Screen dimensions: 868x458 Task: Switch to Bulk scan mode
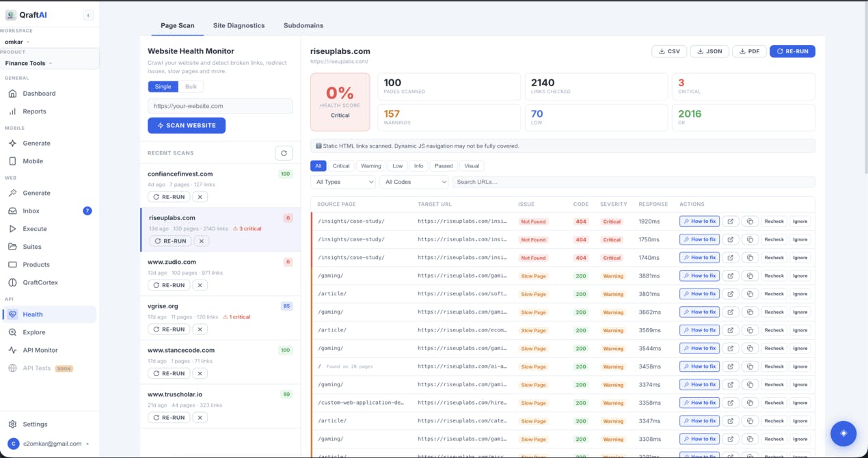coord(191,87)
